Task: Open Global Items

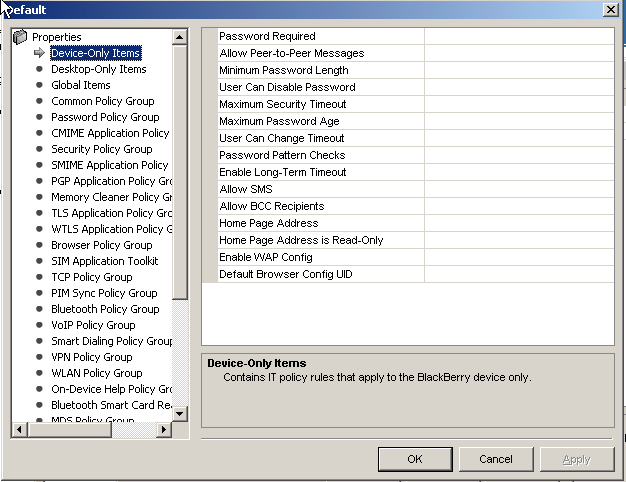Action: click(x=81, y=85)
